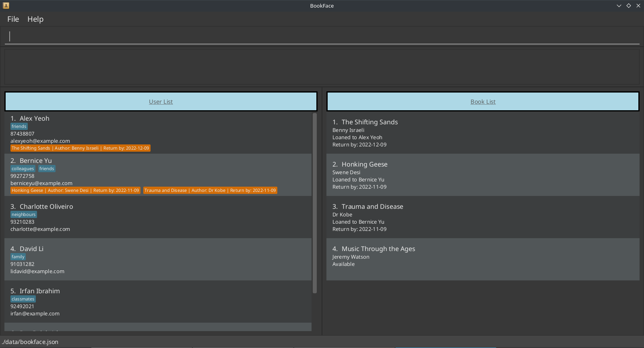The width and height of the screenshot is (644, 348).
Task: Select the Alex Yeoh user entry
Action: click(158, 132)
